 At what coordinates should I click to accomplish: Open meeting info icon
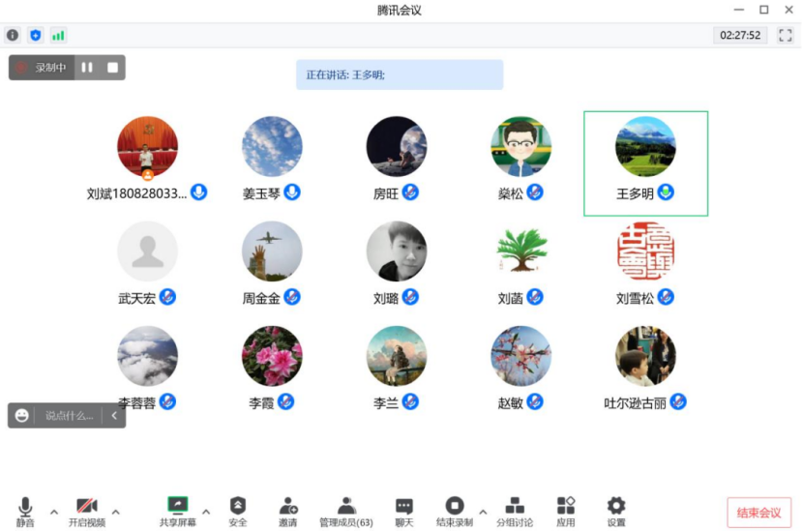pos(13,35)
